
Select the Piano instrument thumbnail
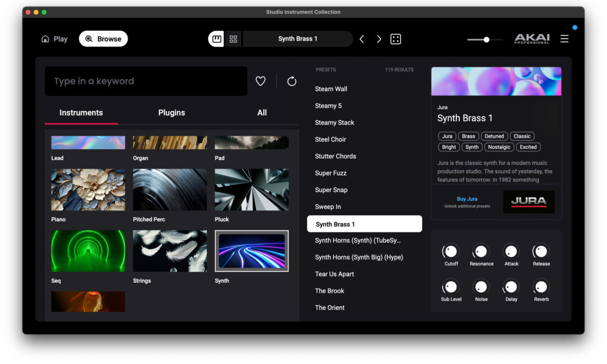pyautogui.click(x=88, y=190)
